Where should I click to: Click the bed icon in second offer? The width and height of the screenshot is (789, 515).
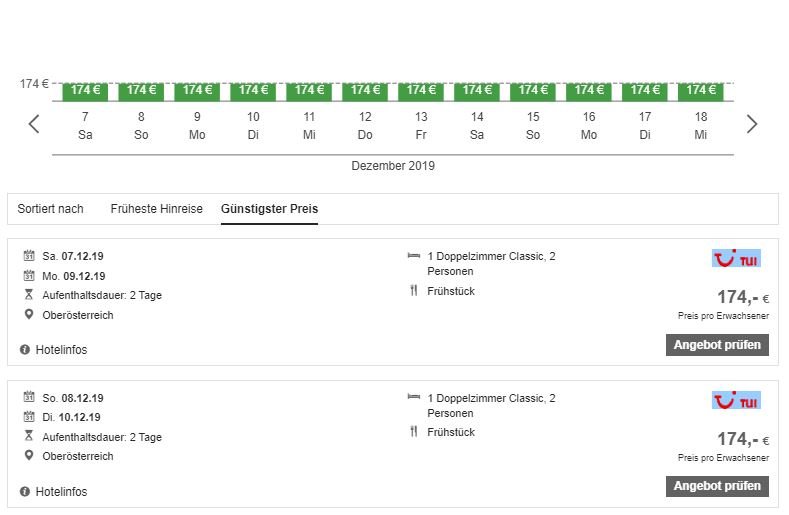(414, 397)
